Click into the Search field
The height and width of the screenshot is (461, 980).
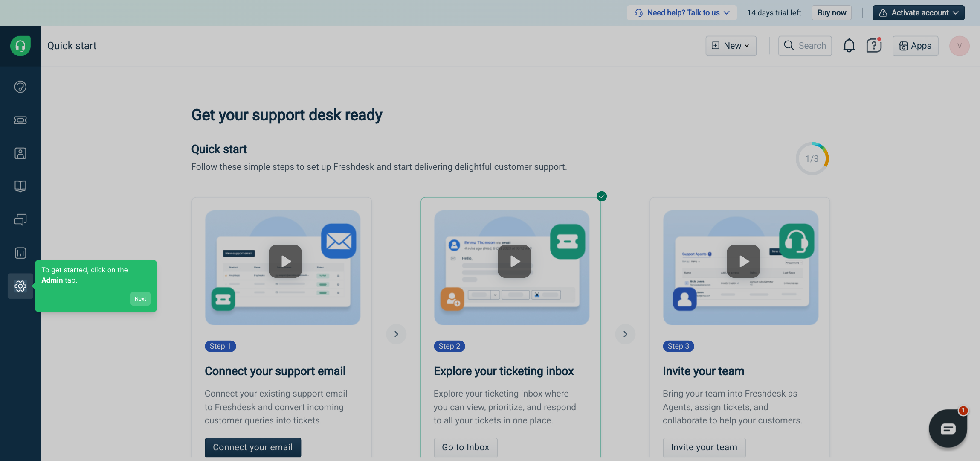click(x=805, y=46)
